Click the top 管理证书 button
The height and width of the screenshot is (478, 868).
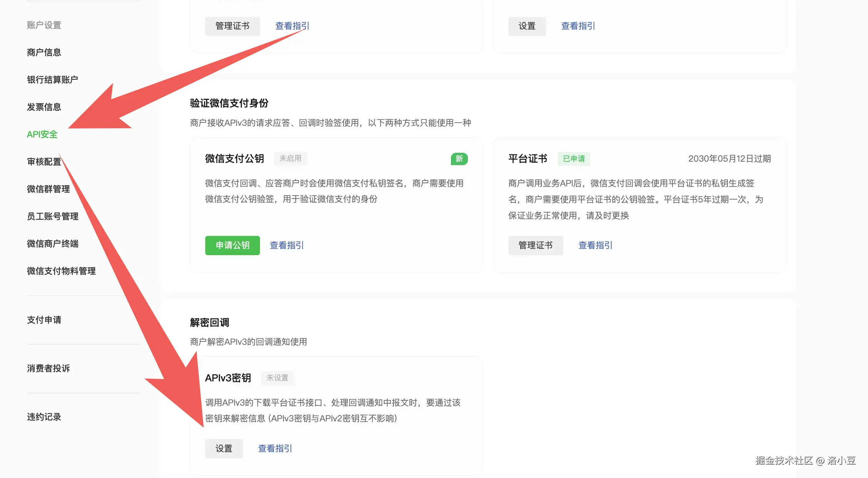coord(232,26)
